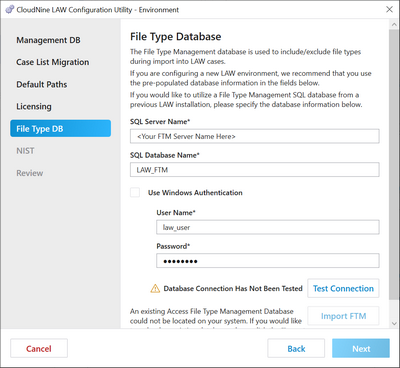This screenshot has width=400, height=368.
Task: Click into the Password field
Action: tap(268, 261)
